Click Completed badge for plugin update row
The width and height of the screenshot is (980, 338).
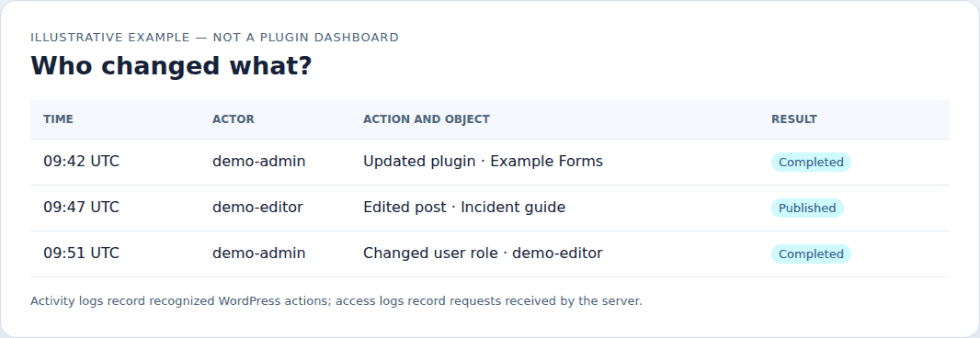tap(811, 163)
